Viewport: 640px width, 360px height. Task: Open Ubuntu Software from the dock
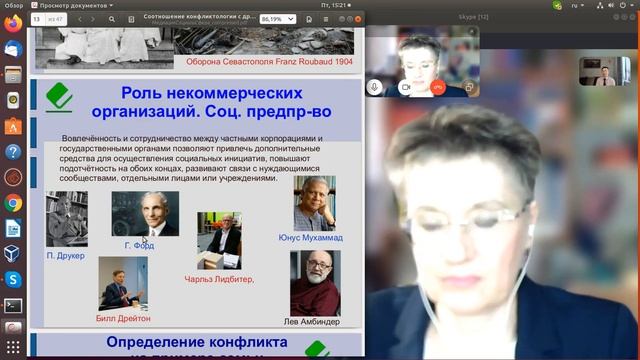pos(13,126)
